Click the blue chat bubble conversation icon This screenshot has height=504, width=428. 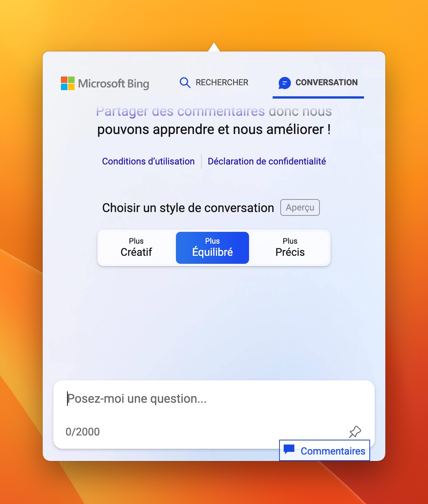point(284,83)
